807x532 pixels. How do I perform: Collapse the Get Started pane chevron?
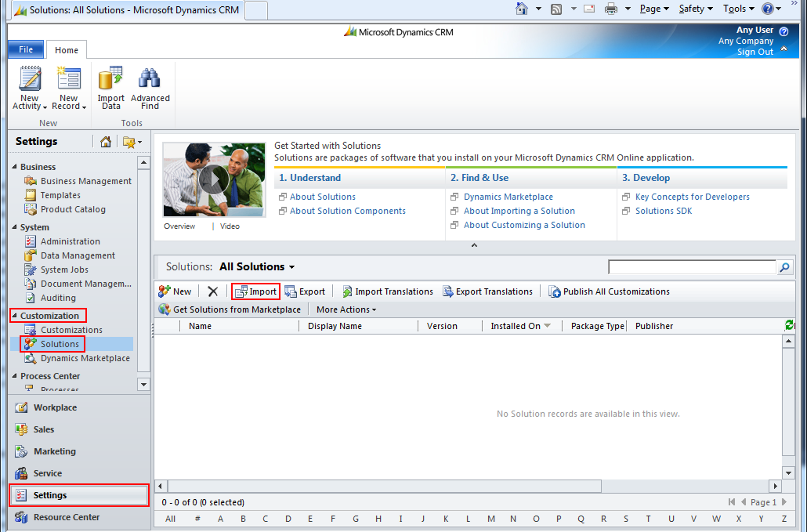click(474, 245)
